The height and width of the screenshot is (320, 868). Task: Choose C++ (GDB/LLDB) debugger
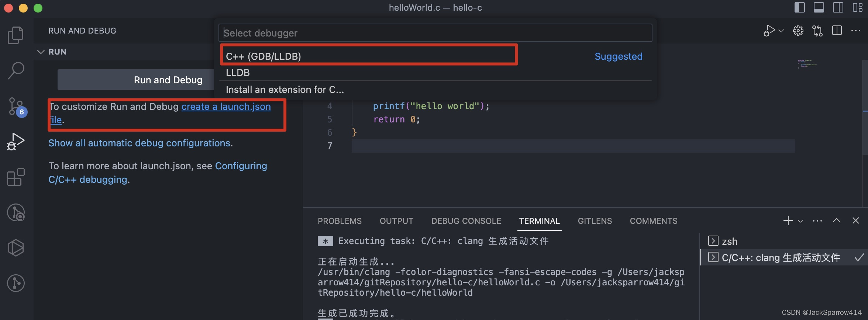[x=435, y=56]
